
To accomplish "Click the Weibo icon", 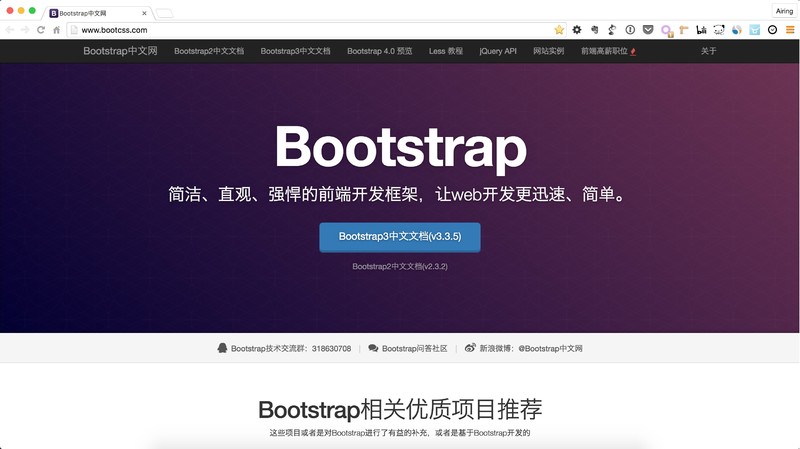I will [470, 348].
